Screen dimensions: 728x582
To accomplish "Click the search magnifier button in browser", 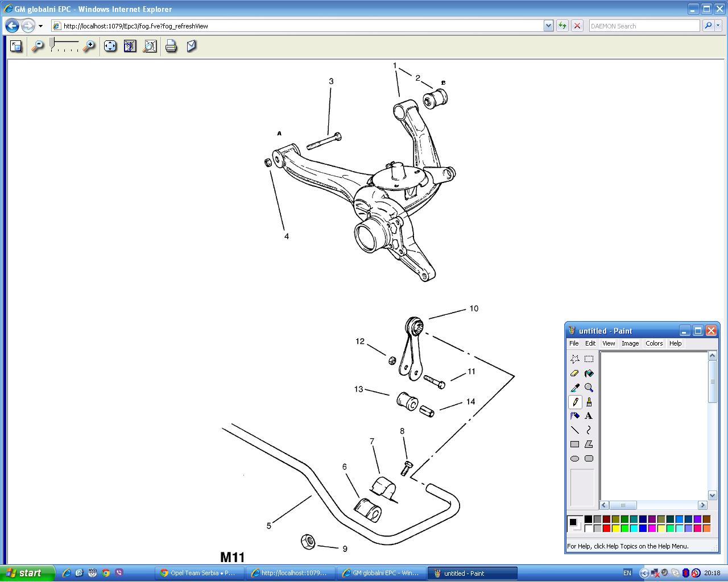I will tap(708, 26).
